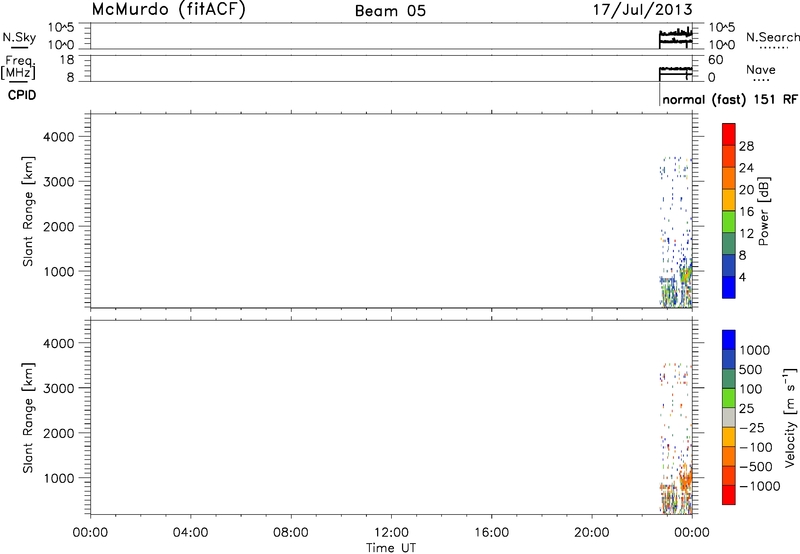Click the 1000 tick in the velocity panel
800x554 pixels.
pos(59,478)
